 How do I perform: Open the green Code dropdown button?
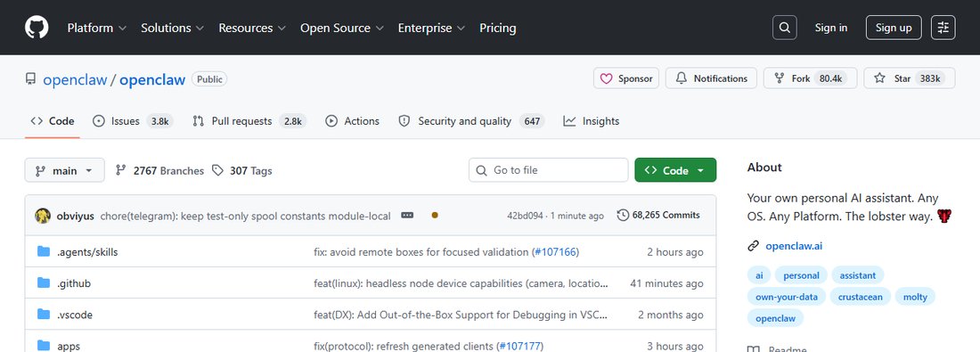(675, 170)
